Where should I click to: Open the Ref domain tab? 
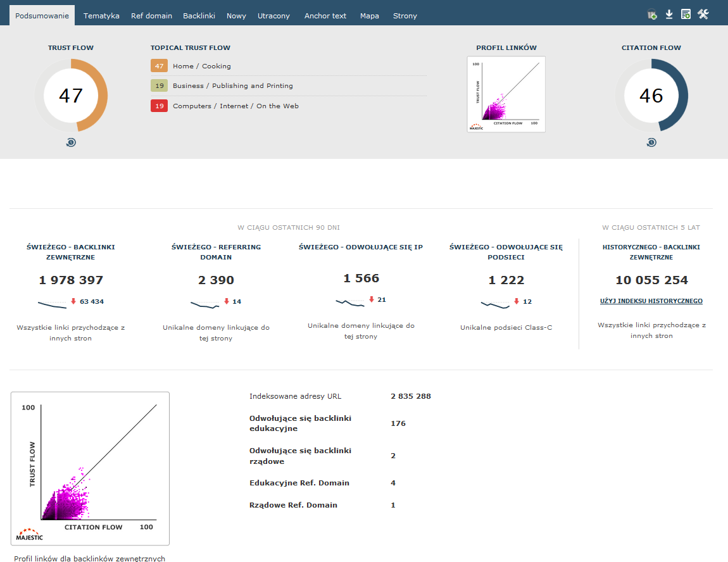point(151,16)
